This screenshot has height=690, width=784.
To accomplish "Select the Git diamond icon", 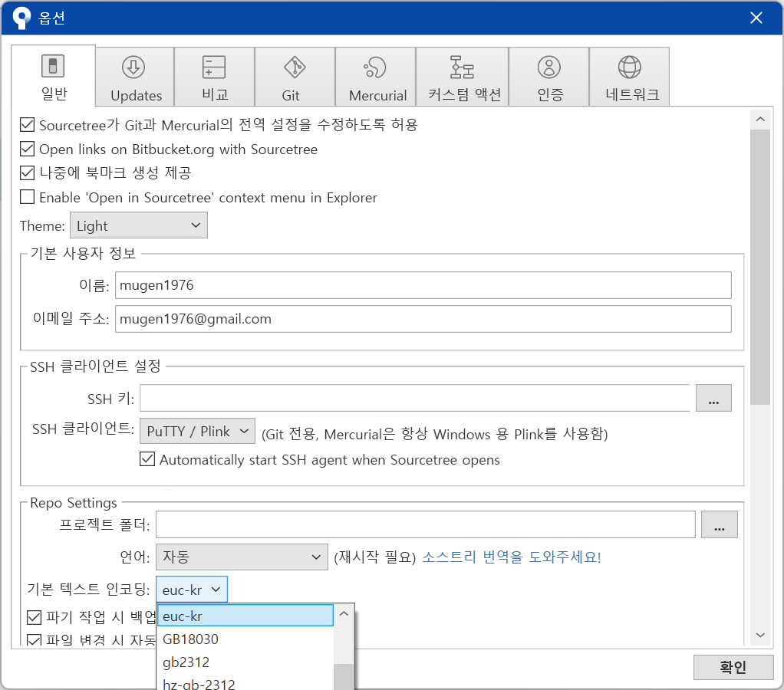I will tap(295, 67).
